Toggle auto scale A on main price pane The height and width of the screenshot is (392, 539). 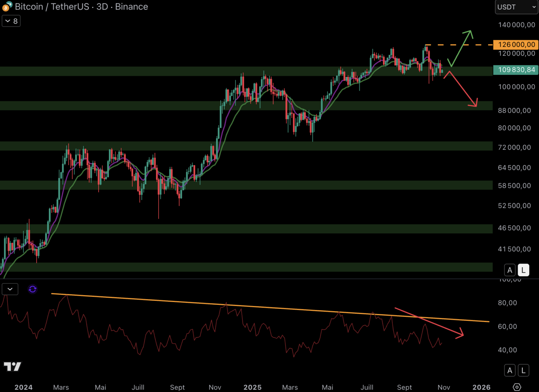pyautogui.click(x=510, y=270)
